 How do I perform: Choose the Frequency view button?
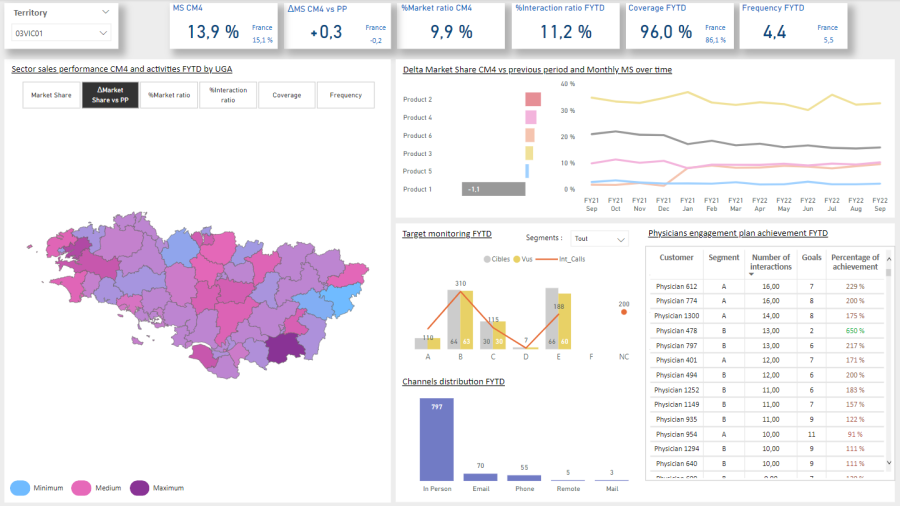click(x=345, y=95)
